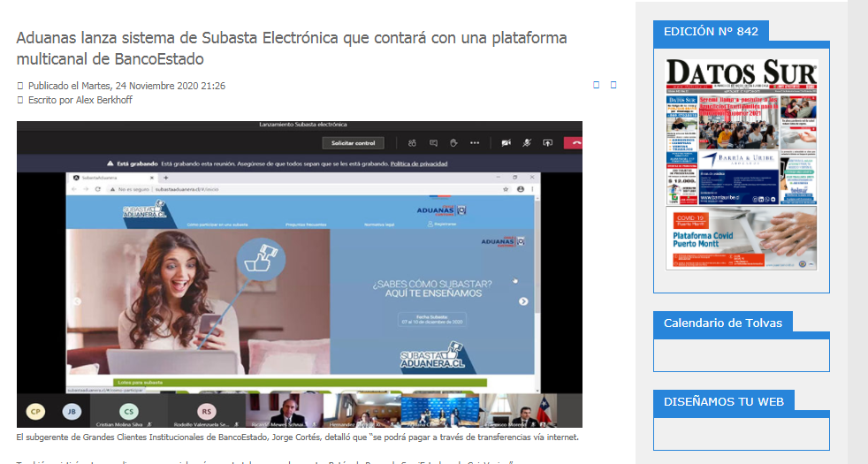Click the thumbs-up auction hammer icon bubble
Image resolution: width=868 pixels, height=464 pixels.
261,259
